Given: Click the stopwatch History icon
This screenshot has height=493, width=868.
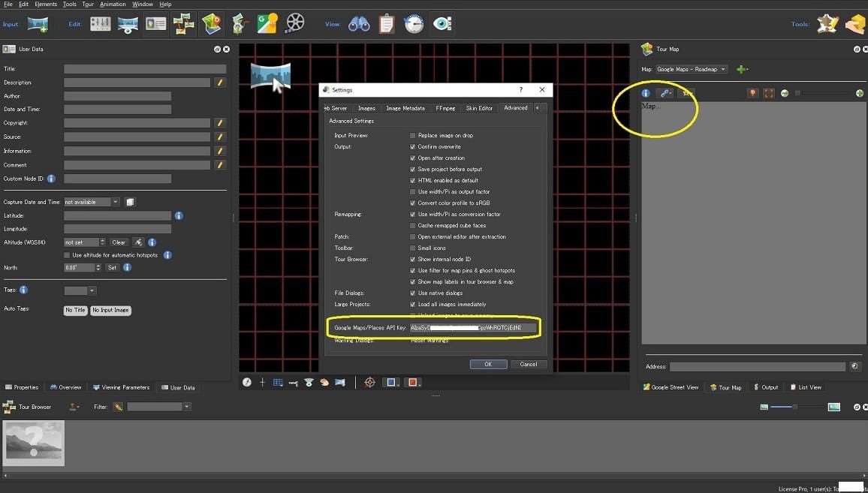Looking at the screenshot, I should click(414, 24).
